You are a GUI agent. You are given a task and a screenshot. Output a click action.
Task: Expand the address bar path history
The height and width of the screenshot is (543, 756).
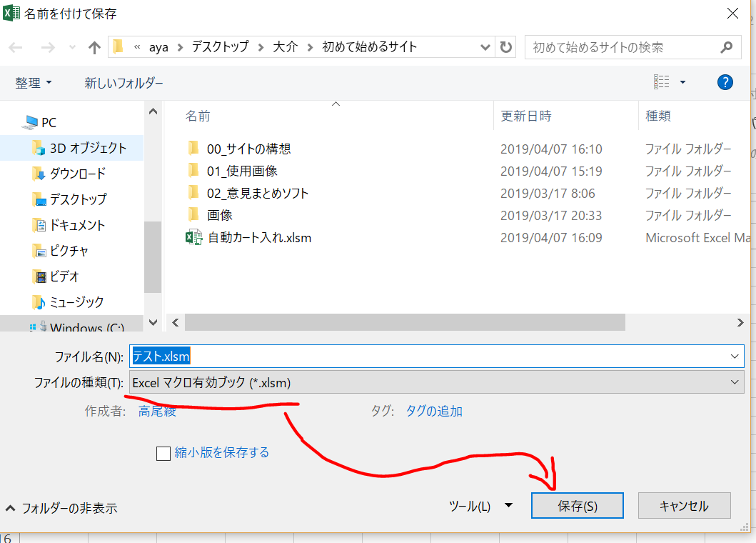tap(485, 47)
